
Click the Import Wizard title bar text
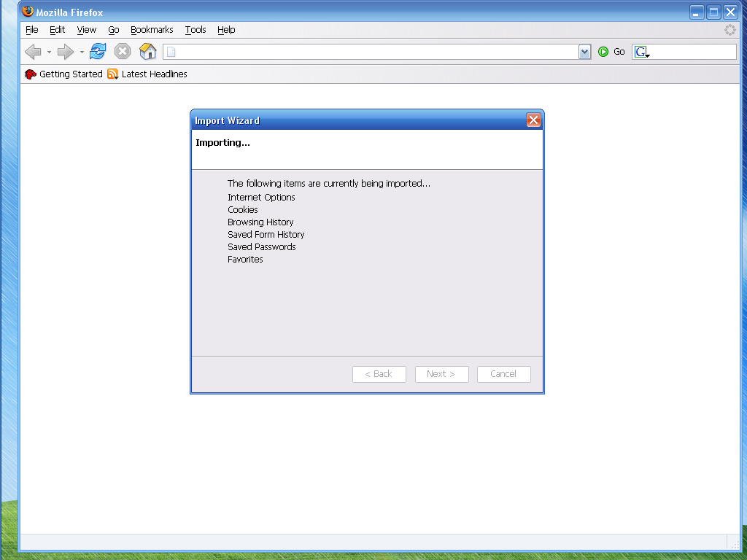click(x=228, y=120)
